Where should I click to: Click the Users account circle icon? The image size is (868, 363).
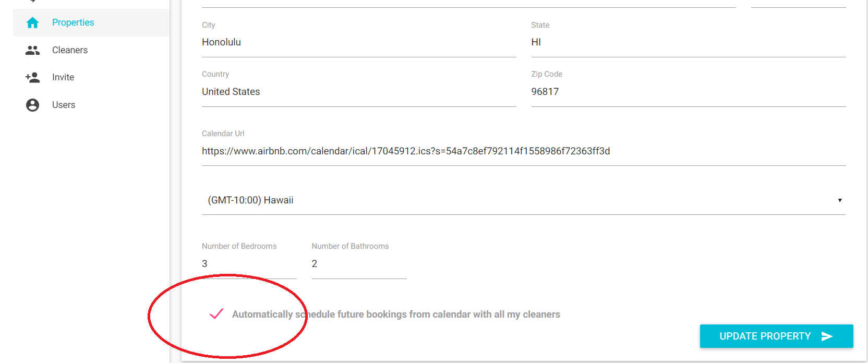tap(32, 105)
